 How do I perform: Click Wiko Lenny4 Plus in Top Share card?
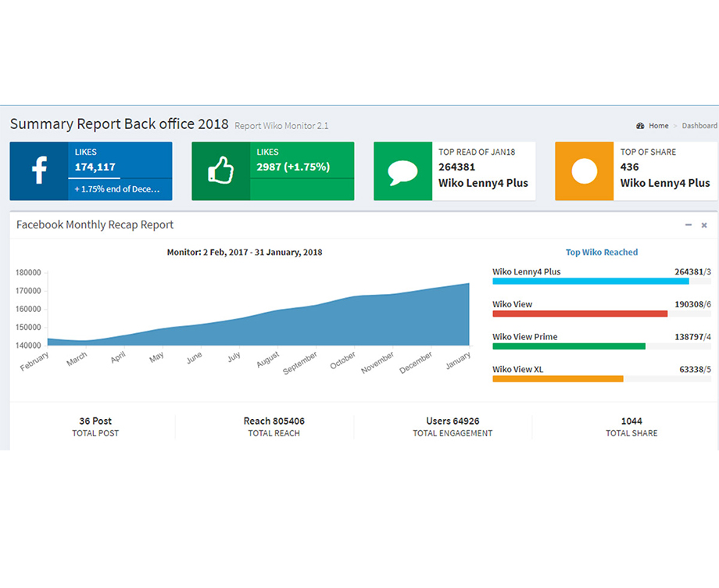[665, 183]
